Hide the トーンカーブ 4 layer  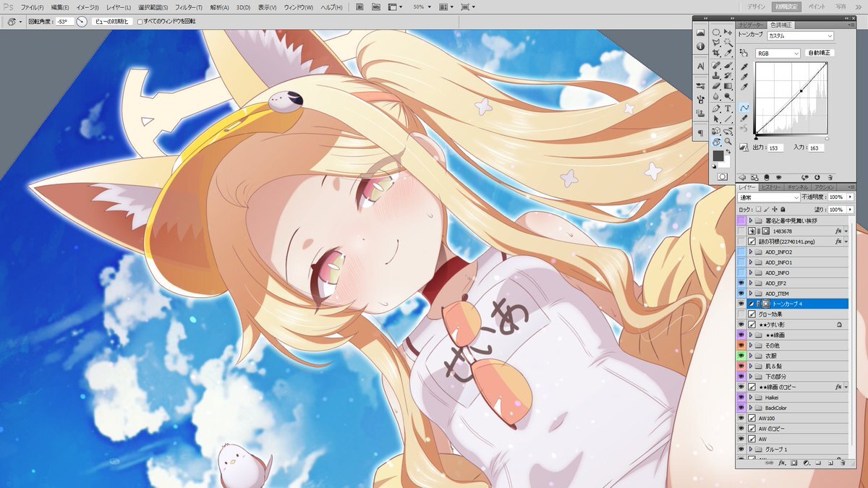coord(741,304)
